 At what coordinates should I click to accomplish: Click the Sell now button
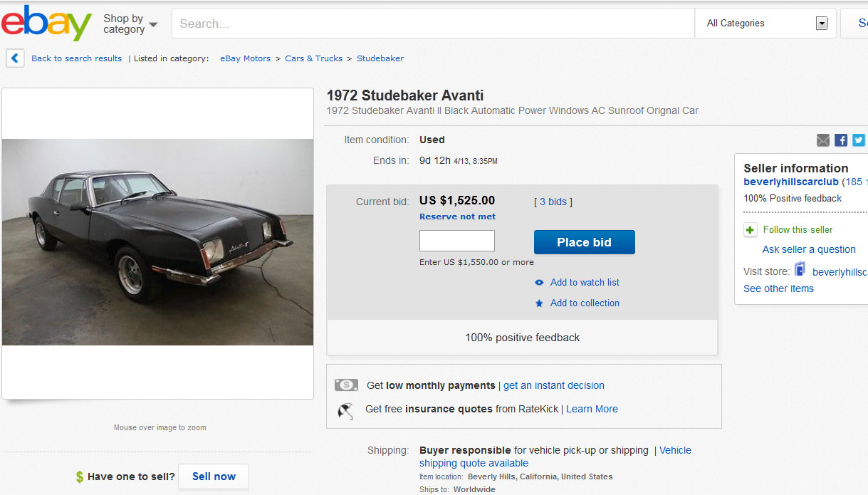214,476
